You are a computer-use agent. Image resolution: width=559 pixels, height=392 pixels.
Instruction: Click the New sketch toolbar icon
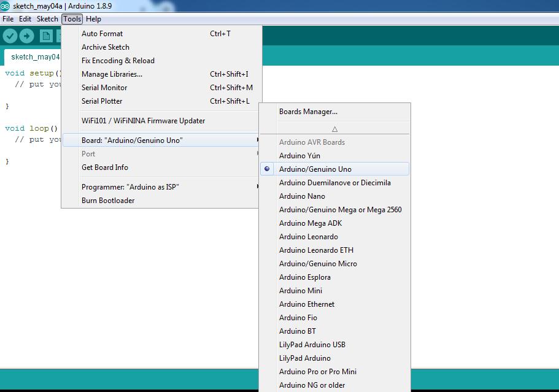(46, 36)
